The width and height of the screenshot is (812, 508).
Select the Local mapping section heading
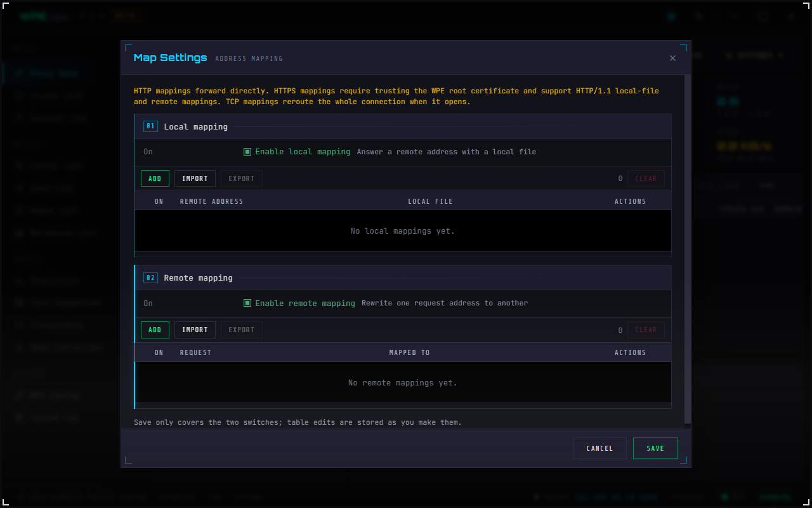195,126
